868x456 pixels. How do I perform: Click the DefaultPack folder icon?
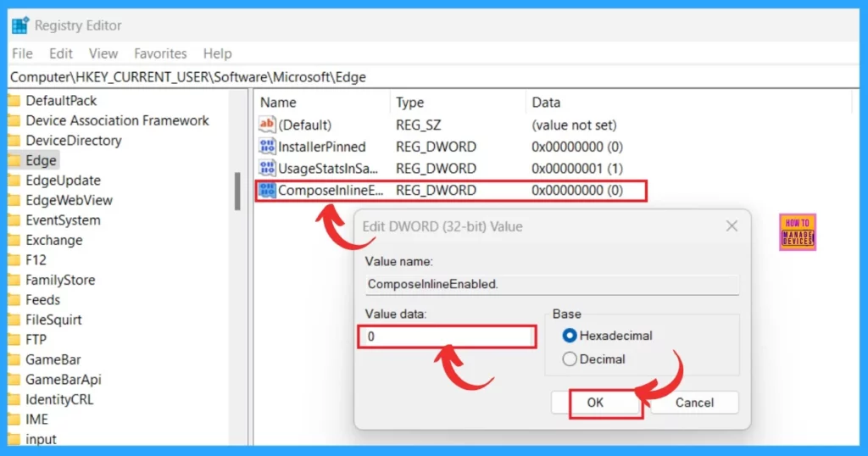coord(14,101)
